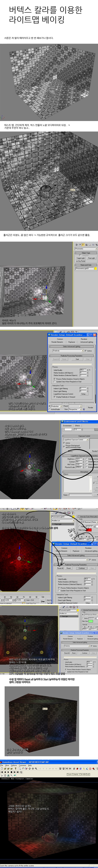Collapse the Atmosphere rollout in Environment and Effects
This screenshot has width=98, height=868.
pyautogui.click(x=81, y=472)
